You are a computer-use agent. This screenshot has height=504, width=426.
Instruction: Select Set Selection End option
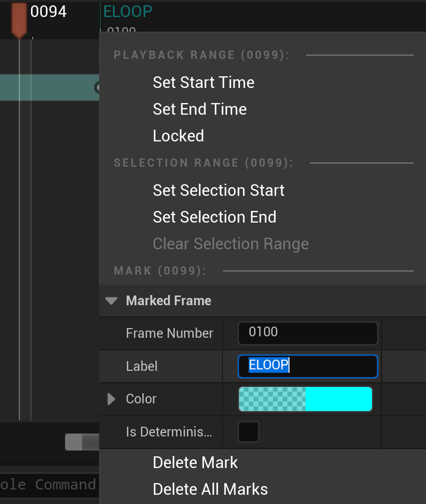point(214,217)
